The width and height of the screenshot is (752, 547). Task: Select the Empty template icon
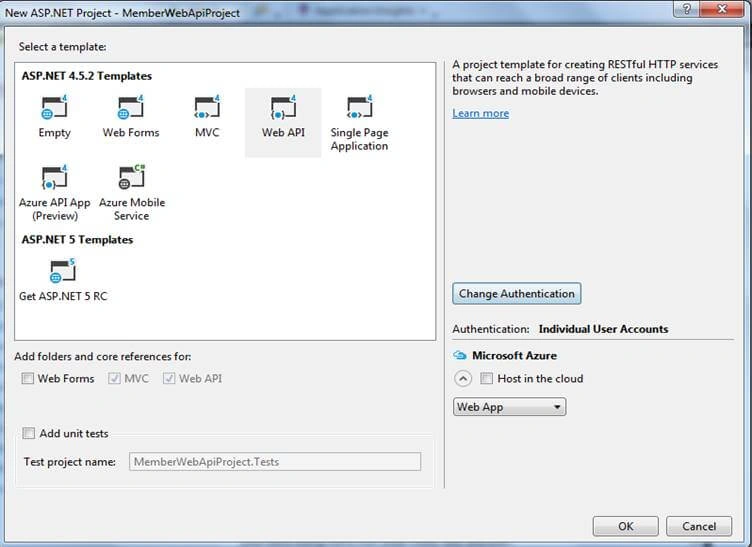click(54, 107)
